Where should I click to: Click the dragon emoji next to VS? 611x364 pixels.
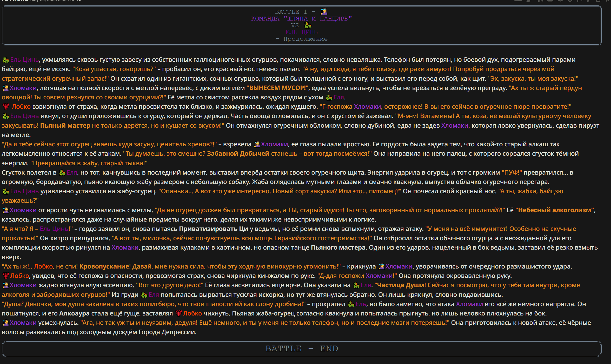[308, 25]
